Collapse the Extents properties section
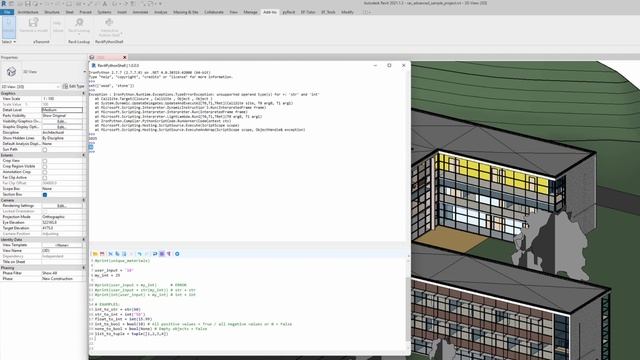Screen dimensions: 640x360 coord(84,155)
